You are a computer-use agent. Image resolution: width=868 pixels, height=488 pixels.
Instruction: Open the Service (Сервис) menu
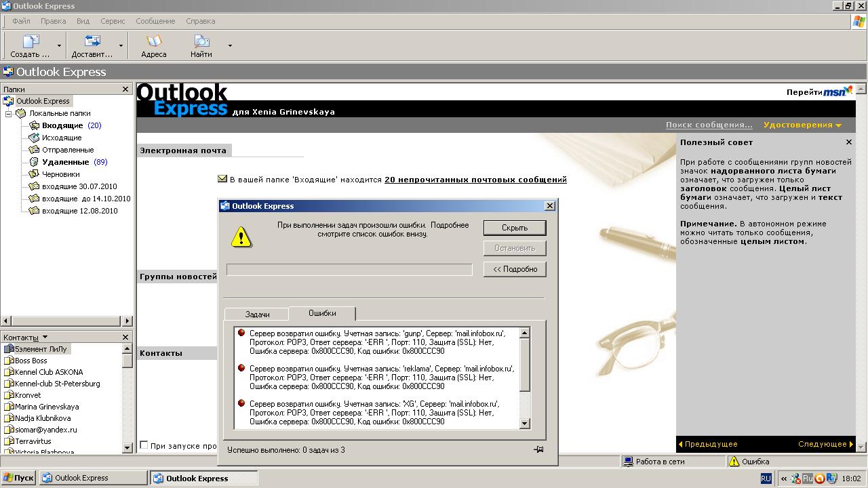coord(113,21)
